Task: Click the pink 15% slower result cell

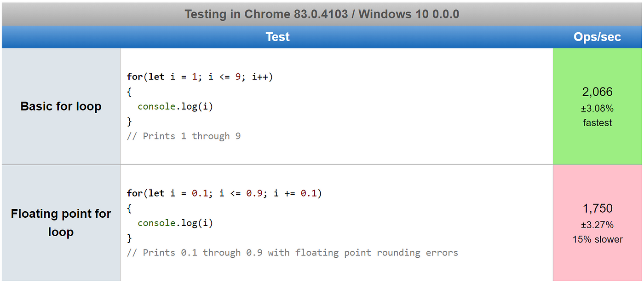Action: [598, 223]
